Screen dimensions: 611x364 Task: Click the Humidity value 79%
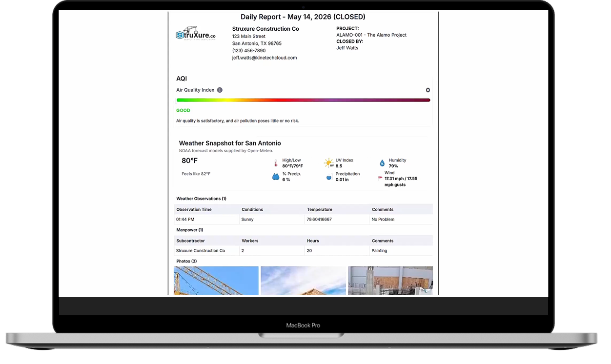pyautogui.click(x=393, y=166)
